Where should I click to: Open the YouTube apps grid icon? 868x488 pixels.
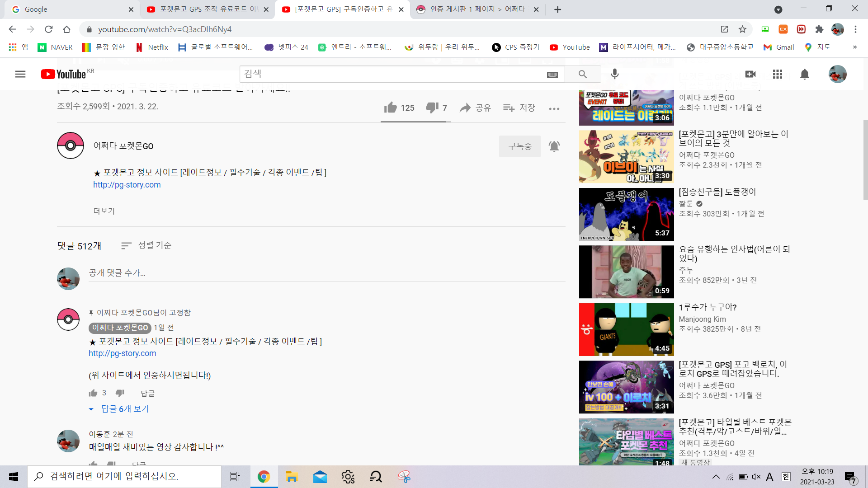point(778,74)
